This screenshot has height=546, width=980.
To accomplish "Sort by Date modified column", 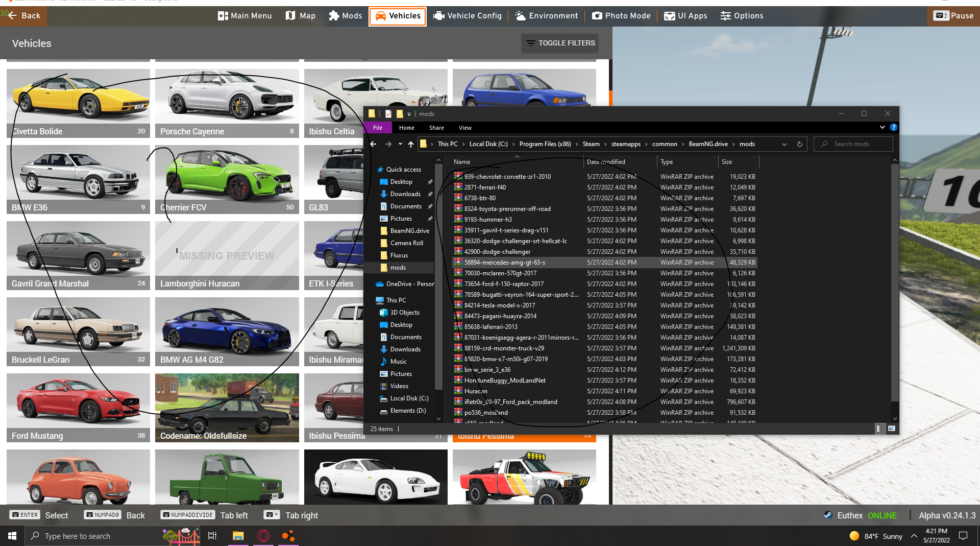I will (621, 162).
